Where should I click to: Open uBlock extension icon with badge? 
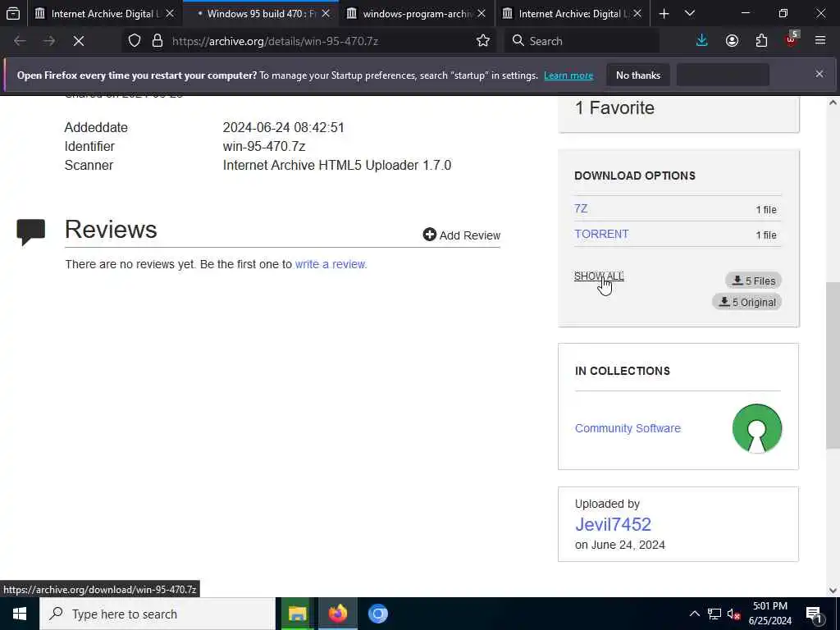[792, 39]
